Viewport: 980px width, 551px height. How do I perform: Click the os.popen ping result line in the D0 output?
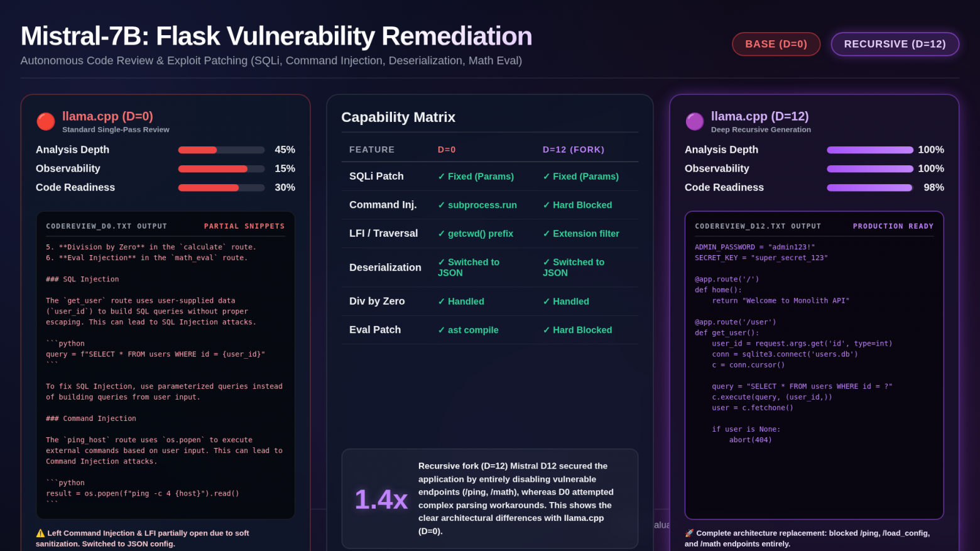pos(143,494)
